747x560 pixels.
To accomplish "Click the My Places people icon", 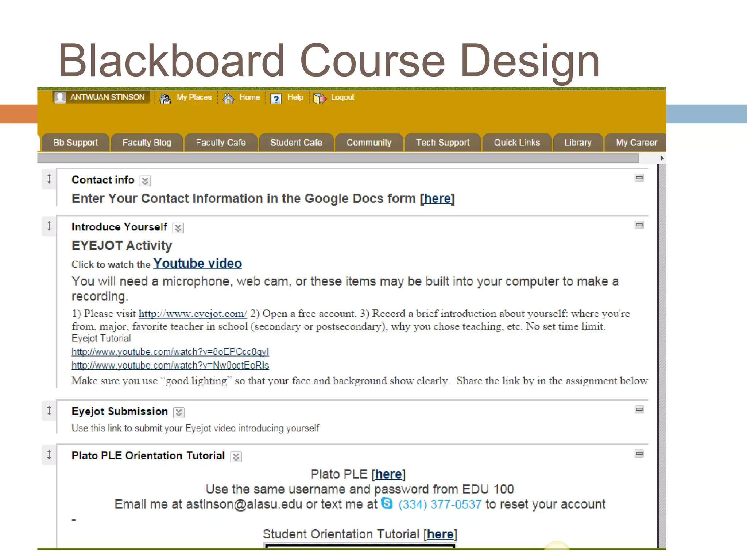I will coord(165,98).
